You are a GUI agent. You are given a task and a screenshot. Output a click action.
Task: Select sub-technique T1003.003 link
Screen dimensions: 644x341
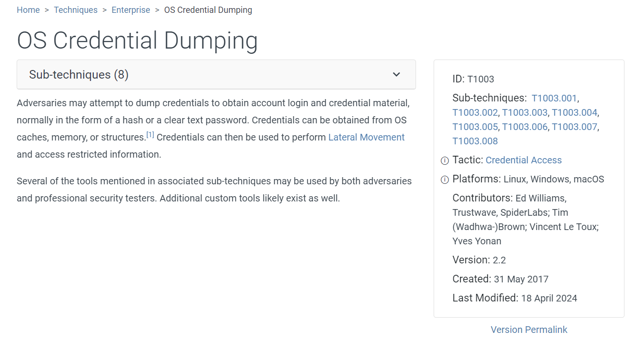[x=525, y=113]
